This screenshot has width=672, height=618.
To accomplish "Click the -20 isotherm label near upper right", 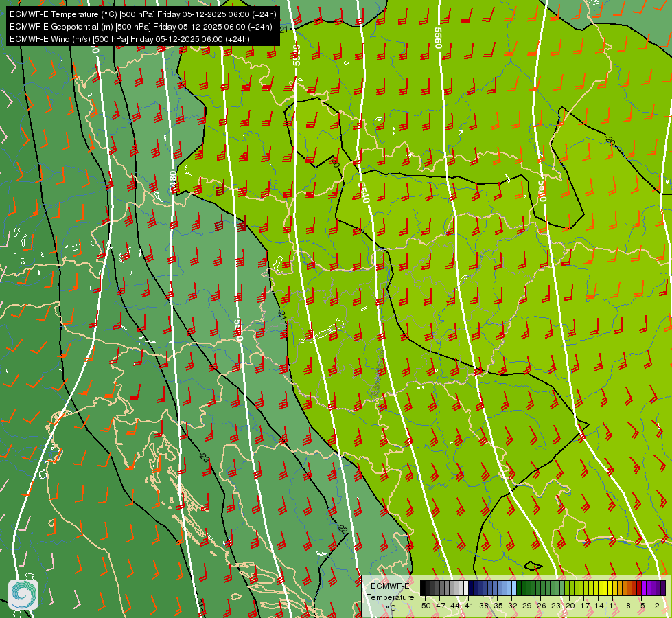I will [x=610, y=141].
